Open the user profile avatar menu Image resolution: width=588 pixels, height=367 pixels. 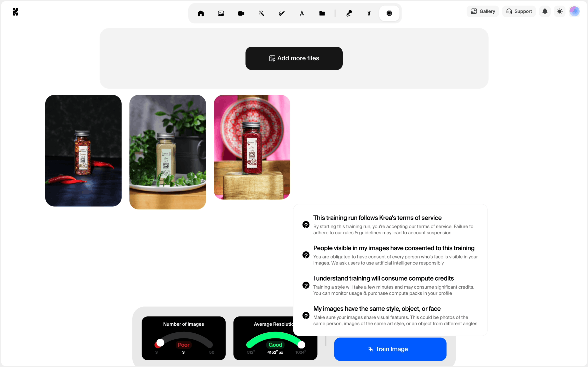[x=574, y=11]
